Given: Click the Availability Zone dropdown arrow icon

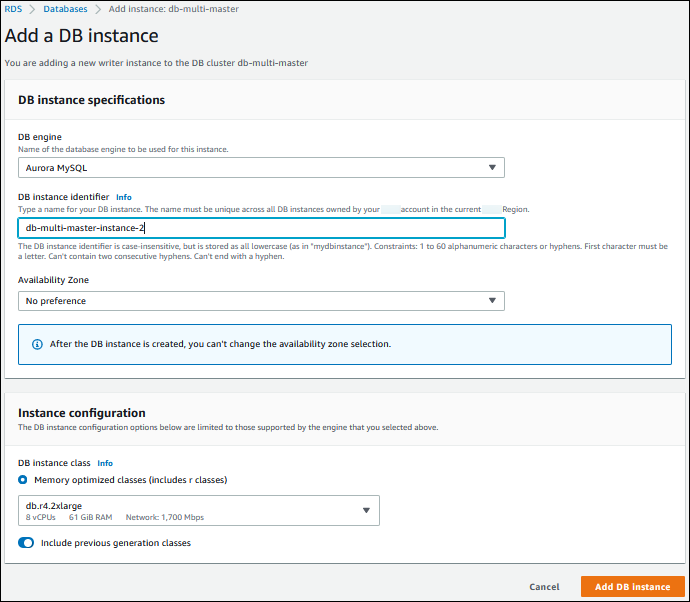Looking at the screenshot, I should [492, 301].
